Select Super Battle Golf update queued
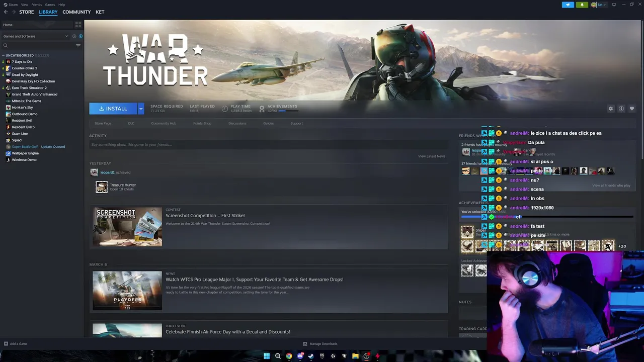 (38, 147)
